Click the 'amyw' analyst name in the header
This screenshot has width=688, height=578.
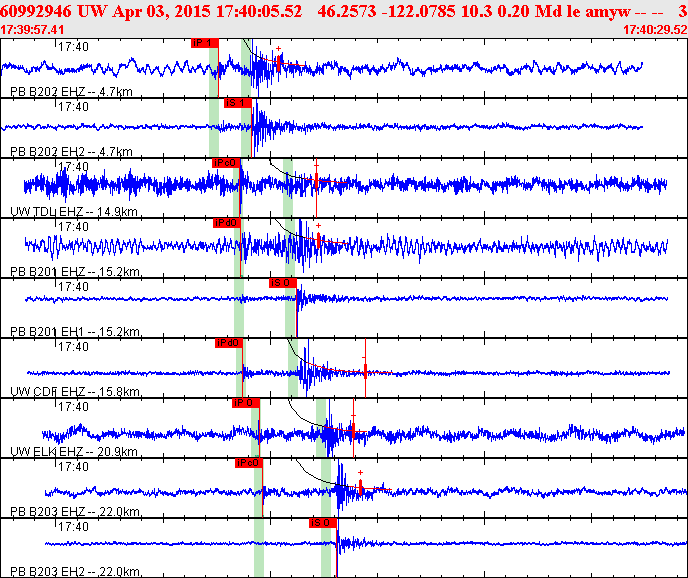pos(607,12)
